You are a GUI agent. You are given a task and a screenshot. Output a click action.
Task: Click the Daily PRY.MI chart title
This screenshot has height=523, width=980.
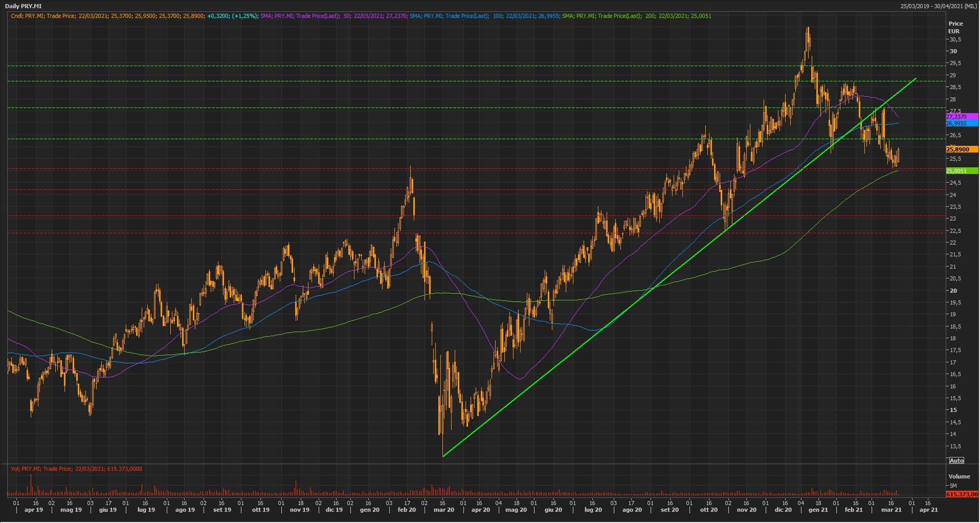pyautogui.click(x=24, y=6)
